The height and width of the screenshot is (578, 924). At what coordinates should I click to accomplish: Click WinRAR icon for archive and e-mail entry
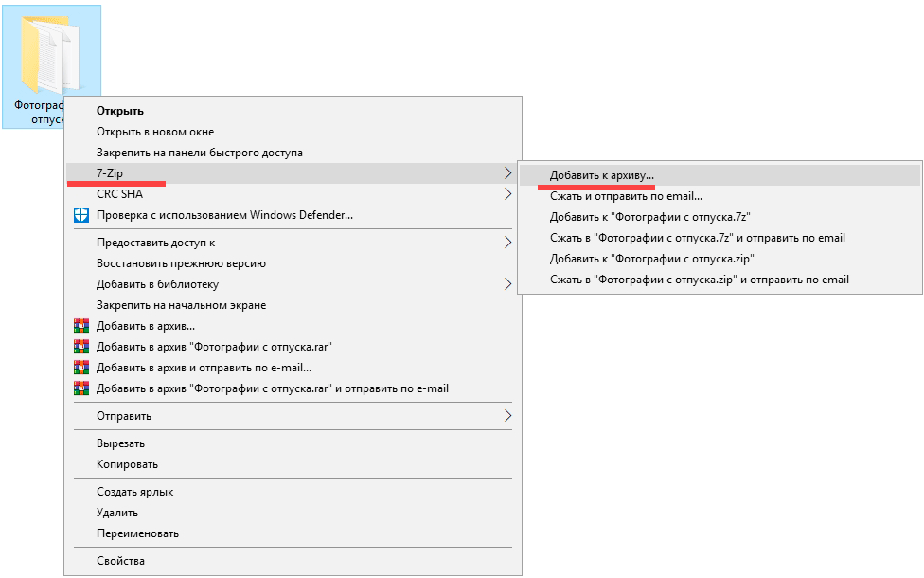pyautogui.click(x=80, y=368)
